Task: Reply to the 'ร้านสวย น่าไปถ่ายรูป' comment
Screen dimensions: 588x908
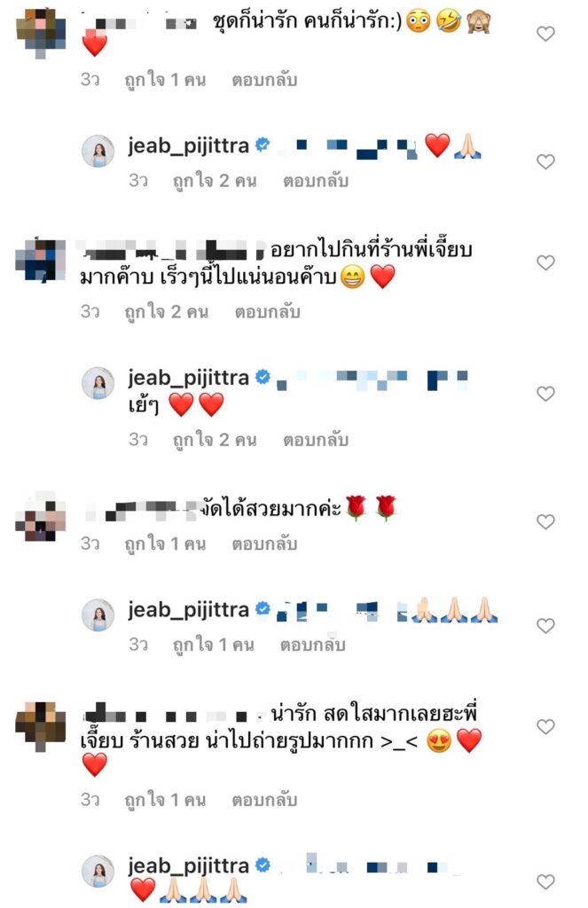Action: click(264, 801)
